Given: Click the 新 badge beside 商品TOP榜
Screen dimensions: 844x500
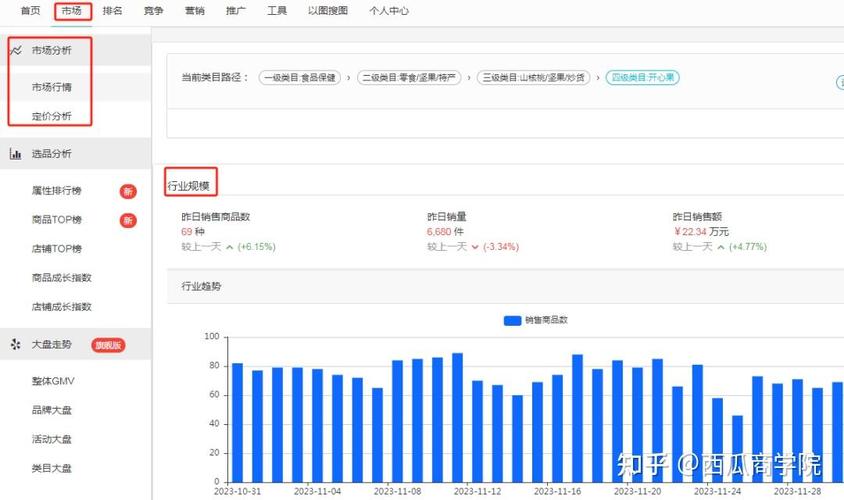Looking at the screenshot, I should click(128, 220).
